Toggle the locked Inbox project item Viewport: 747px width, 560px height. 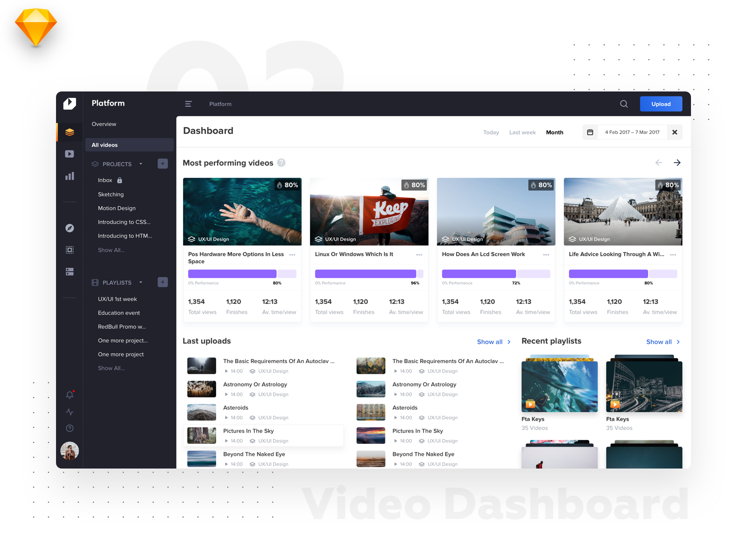pyautogui.click(x=119, y=180)
